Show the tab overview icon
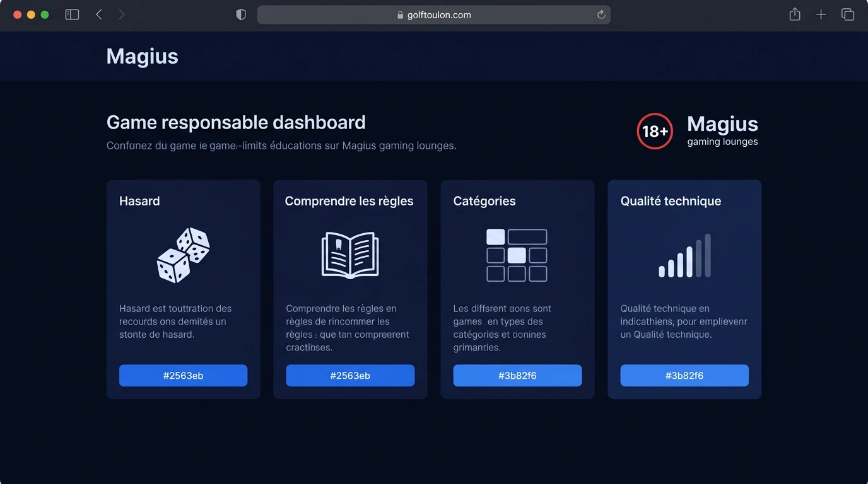Image resolution: width=868 pixels, height=484 pixels. (x=848, y=14)
